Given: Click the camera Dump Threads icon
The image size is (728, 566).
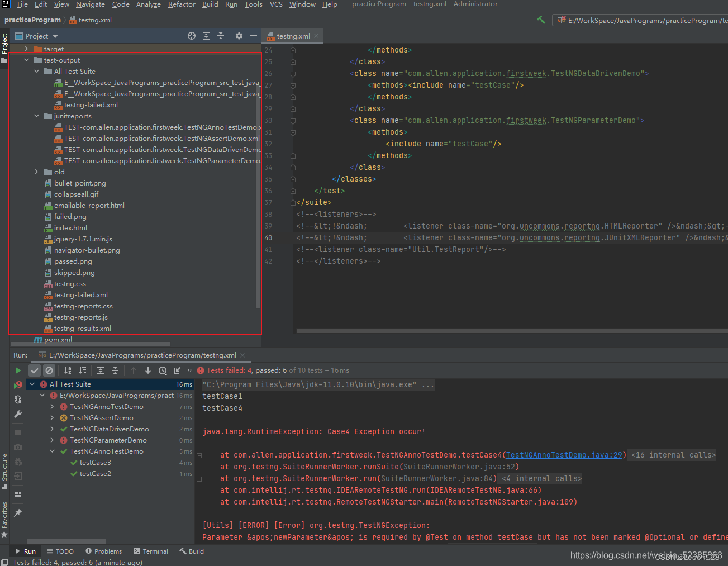Looking at the screenshot, I should pyautogui.click(x=18, y=447).
